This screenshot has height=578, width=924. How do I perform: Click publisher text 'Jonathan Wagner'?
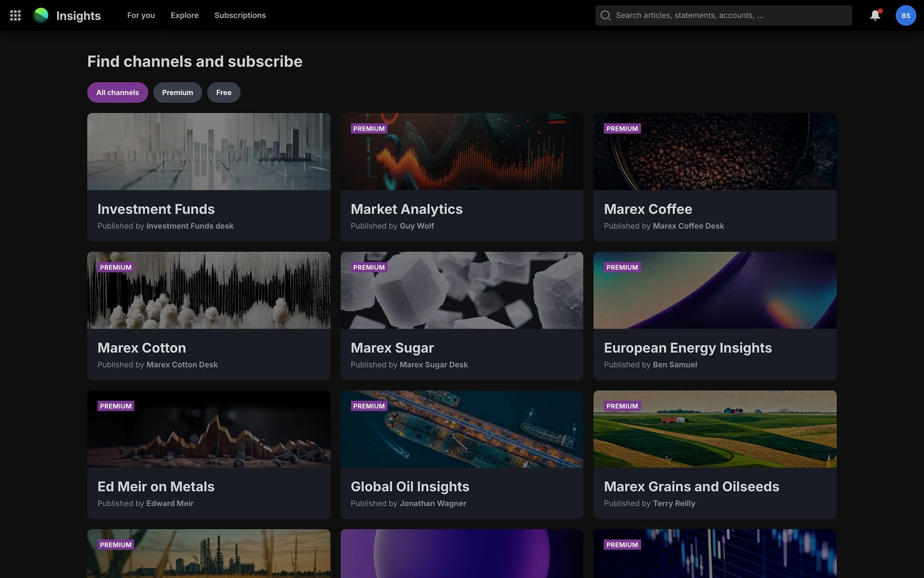tap(433, 503)
